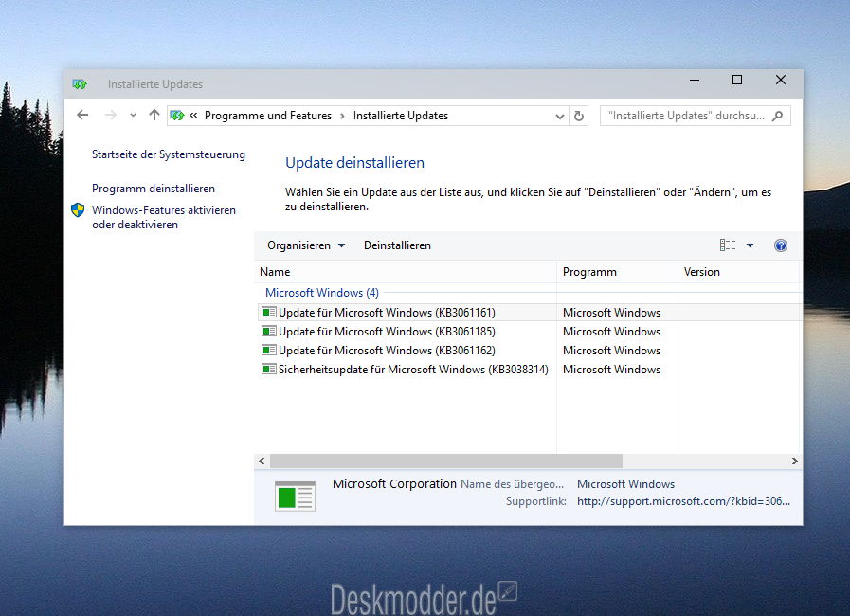Click the large update icon in details pane
This screenshot has width=850, height=616.
(x=295, y=497)
